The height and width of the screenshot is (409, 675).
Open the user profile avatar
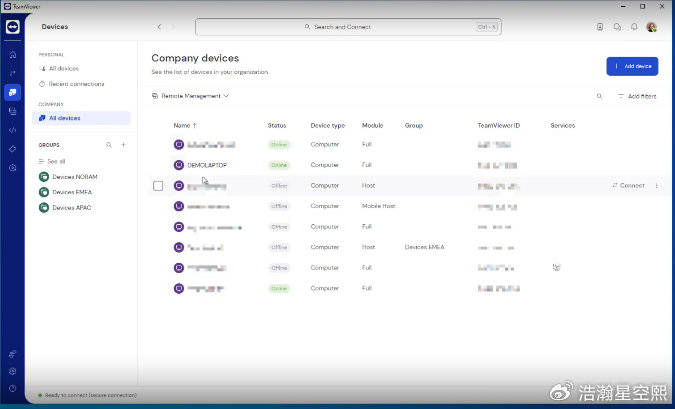pyautogui.click(x=652, y=27)
